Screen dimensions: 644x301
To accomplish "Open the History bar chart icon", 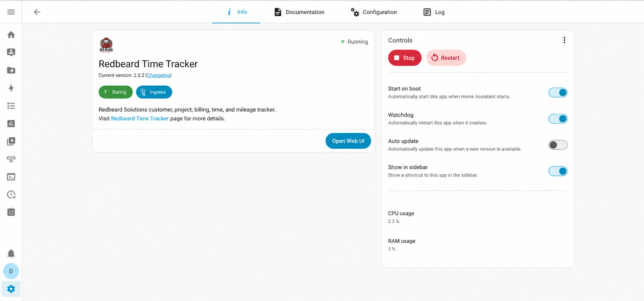I will pyautogui.click(x=11, y=123).
